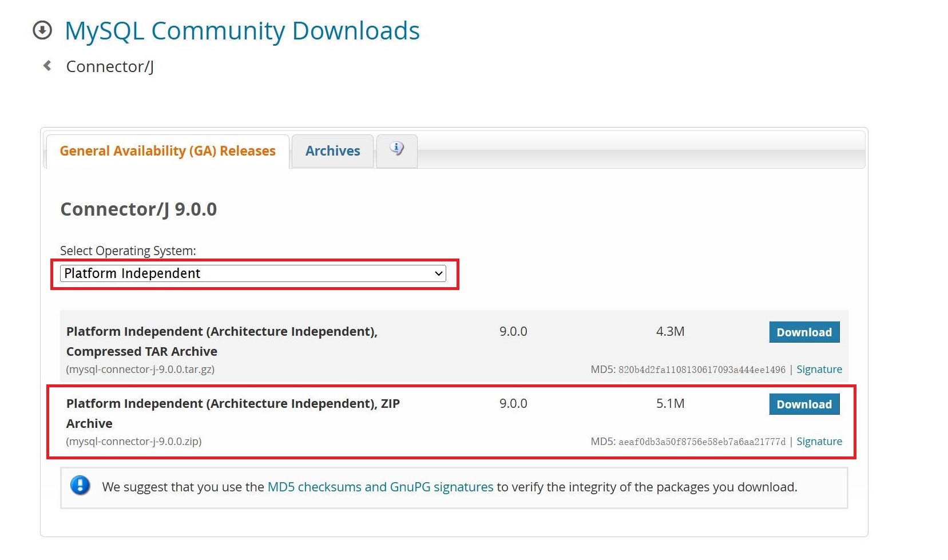Click the mysql-connector-j-9.0.0.zip filename
Viewport: 948px width, 560px height.
[134, 442]
